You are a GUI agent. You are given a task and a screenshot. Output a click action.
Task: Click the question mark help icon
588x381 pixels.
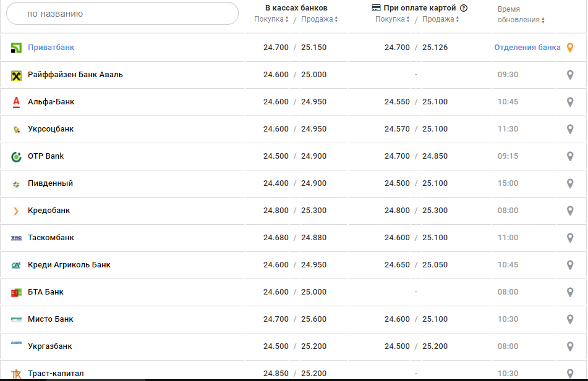464,8
